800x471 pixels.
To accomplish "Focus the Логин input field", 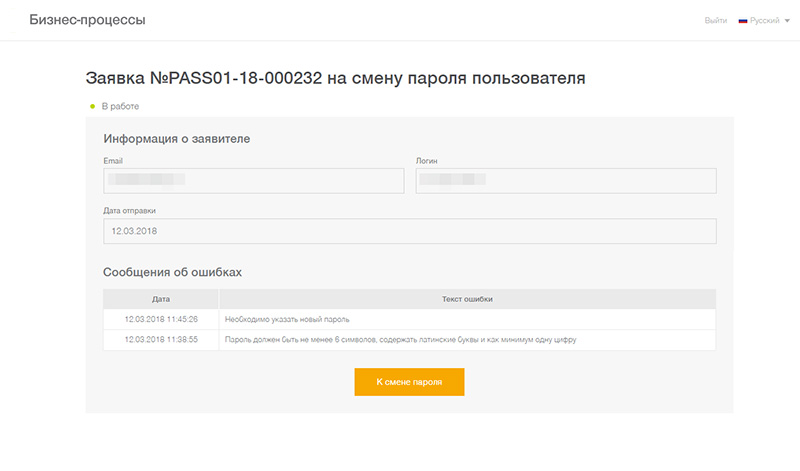I will click(566, 181).
